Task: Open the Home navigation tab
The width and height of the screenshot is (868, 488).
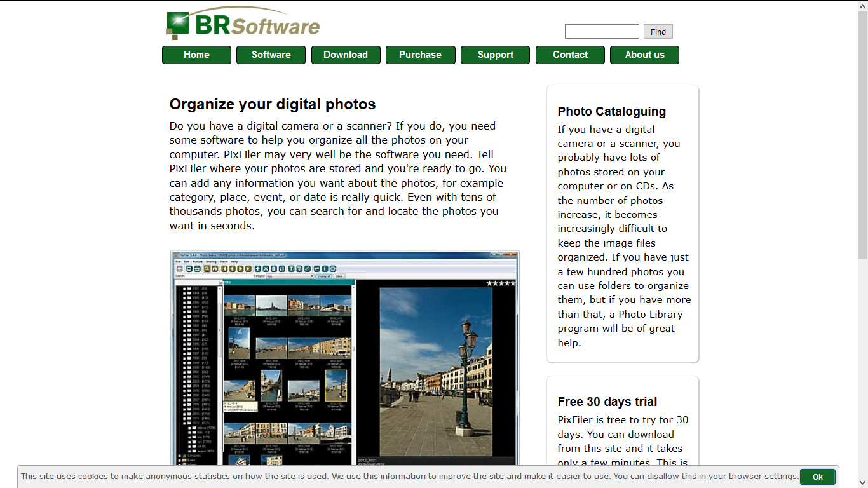Action: point(196,55)
